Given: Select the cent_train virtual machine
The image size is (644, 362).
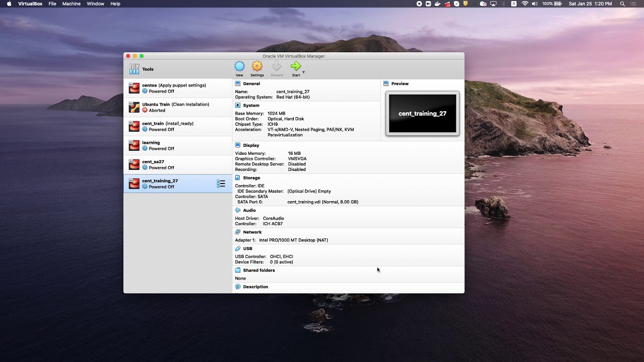Looking at the screenshot, I should point(178,126).
